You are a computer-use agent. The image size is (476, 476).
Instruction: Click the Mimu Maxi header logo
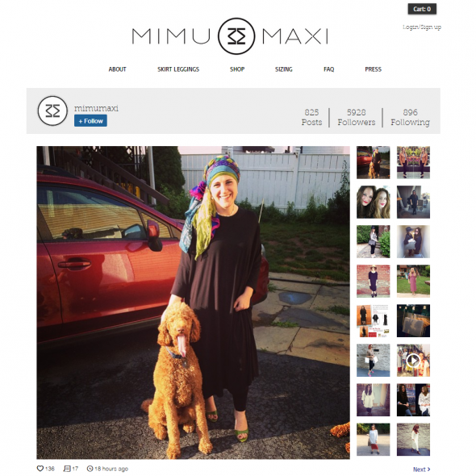(230, 35)
